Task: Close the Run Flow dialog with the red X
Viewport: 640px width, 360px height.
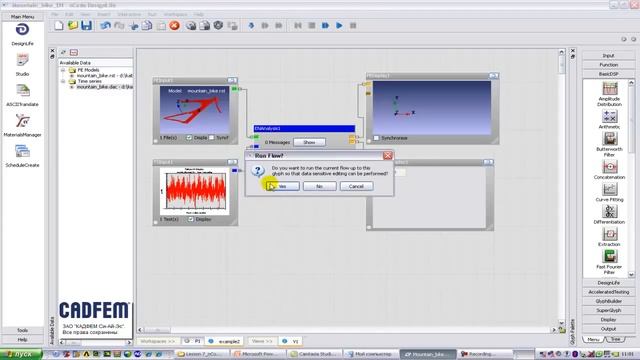Action: 388,156
